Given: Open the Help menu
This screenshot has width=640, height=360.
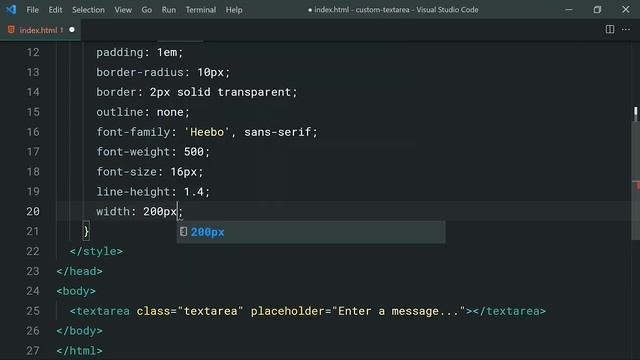Looking at the screenshot, I should tap(234, 10).
